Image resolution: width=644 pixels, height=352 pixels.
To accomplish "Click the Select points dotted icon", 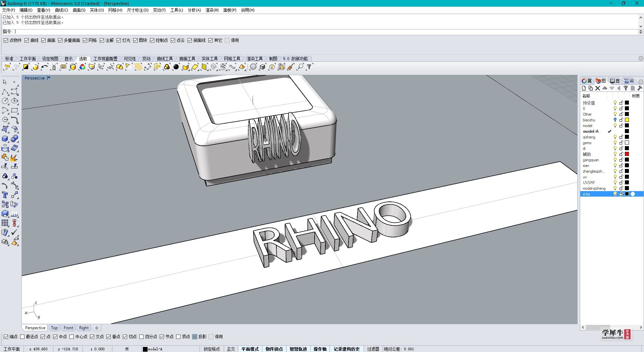I will (x=110, y=67).
